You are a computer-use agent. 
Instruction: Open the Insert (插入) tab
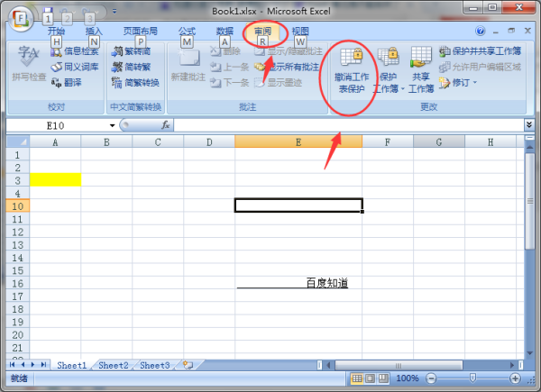point(94,31)
